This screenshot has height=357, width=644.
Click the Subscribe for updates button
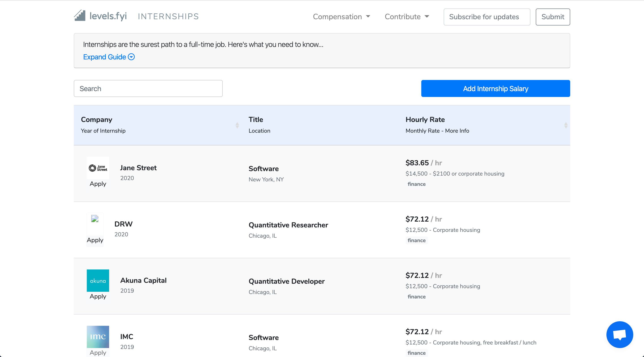click(x=484, y=17)
